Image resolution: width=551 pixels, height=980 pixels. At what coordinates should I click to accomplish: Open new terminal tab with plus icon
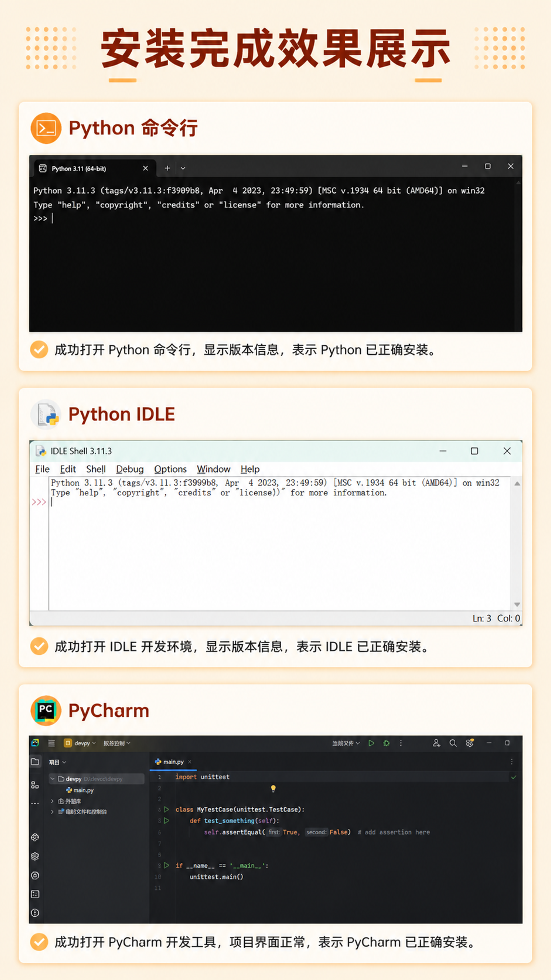[167, 168]
